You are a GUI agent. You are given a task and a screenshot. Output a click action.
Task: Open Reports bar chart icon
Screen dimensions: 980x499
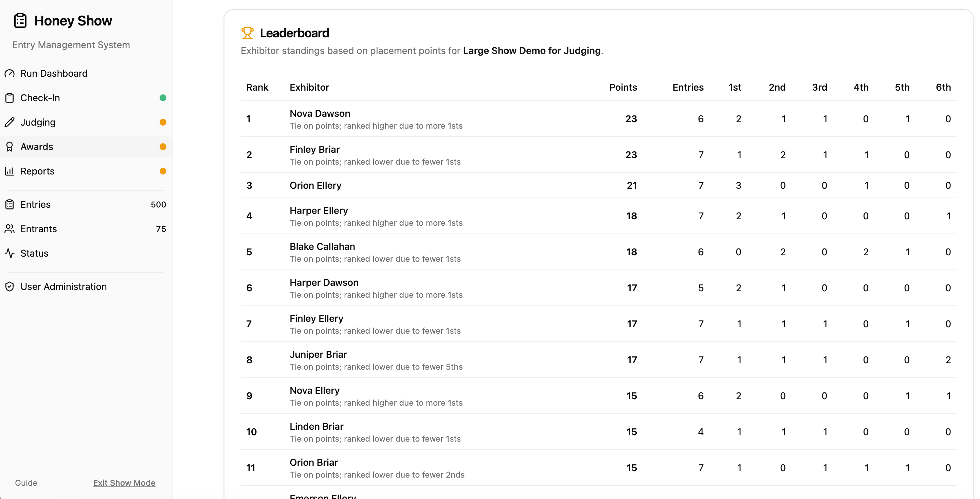click(x=10, y=171)
